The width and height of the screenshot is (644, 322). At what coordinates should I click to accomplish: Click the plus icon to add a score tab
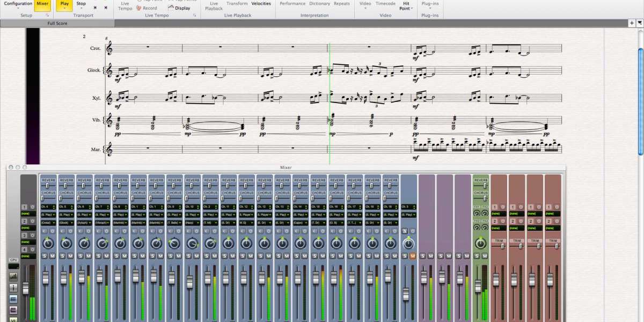(x=632, y=23)
